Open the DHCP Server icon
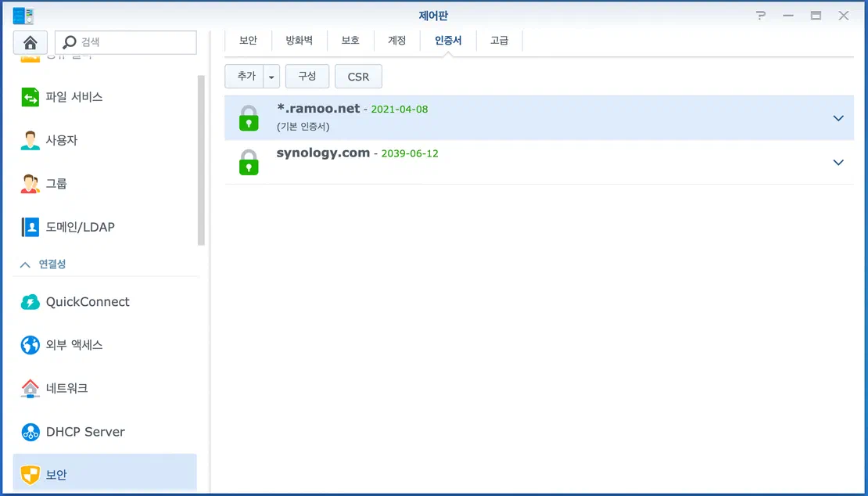This screenshot has width=868, height=496. tap(30, 432)
